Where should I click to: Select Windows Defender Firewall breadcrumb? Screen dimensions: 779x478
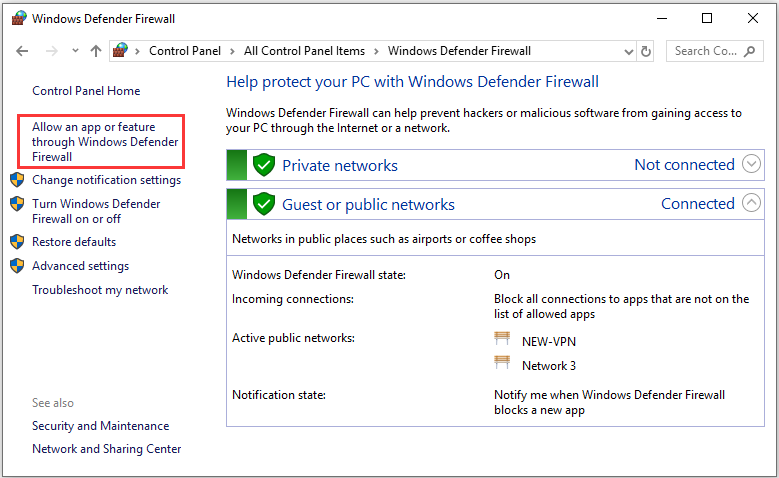coord(459,51)
